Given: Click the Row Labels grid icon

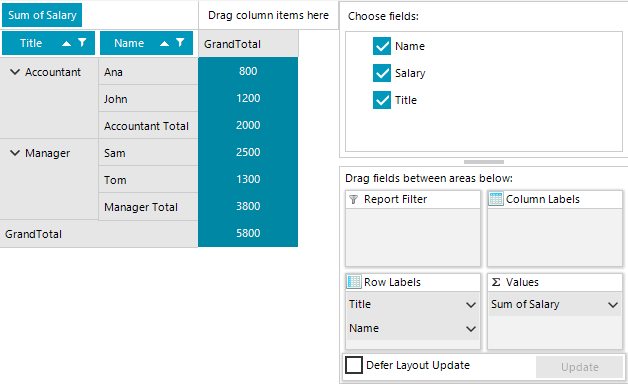Looking at the screenshot, I should [x=354, y=282].
